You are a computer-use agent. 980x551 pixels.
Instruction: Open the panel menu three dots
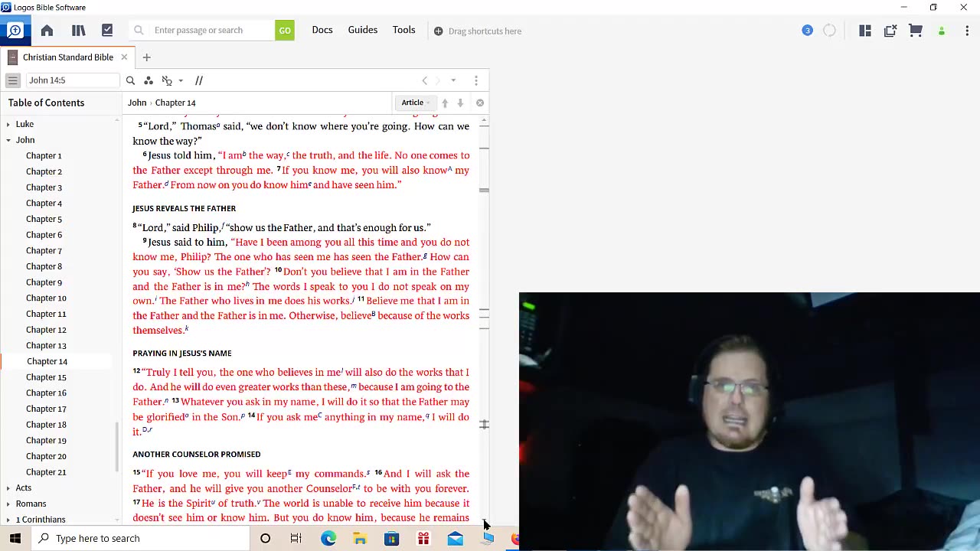click(x=476, y=80)
